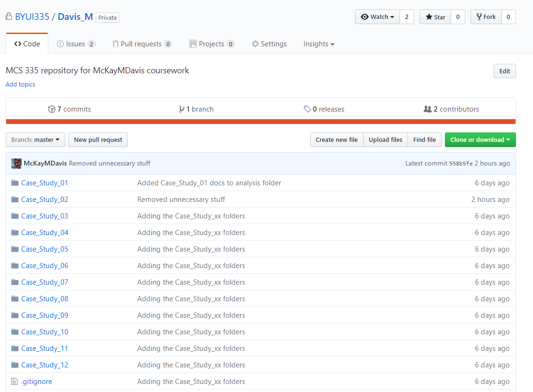This screenshot has width=533, height=392.
Task: Expand the Insights menu
Action: 319,44
